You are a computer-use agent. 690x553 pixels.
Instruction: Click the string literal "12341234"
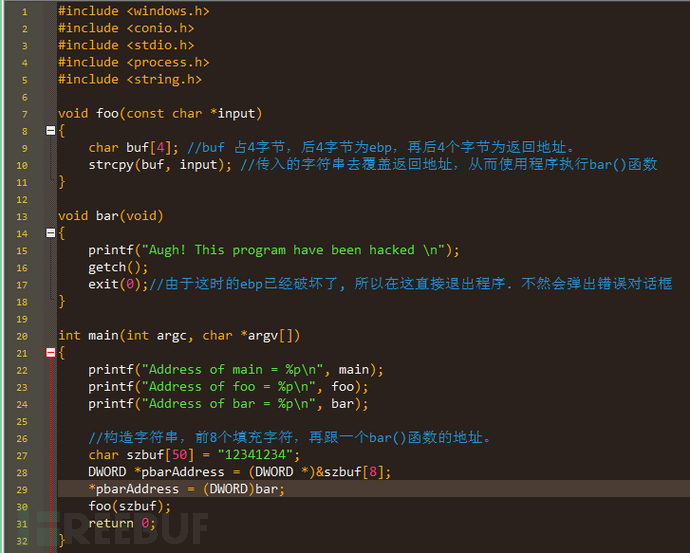256,455
